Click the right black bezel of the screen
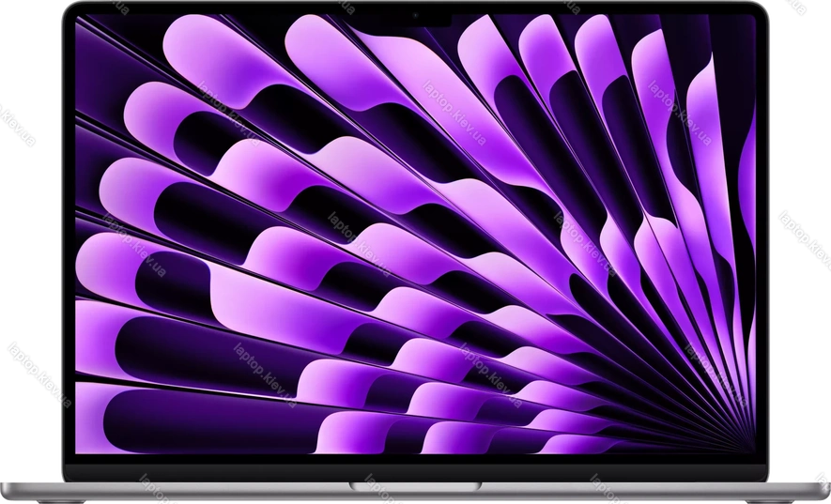The image size is (831, 504). click(762, 235)
